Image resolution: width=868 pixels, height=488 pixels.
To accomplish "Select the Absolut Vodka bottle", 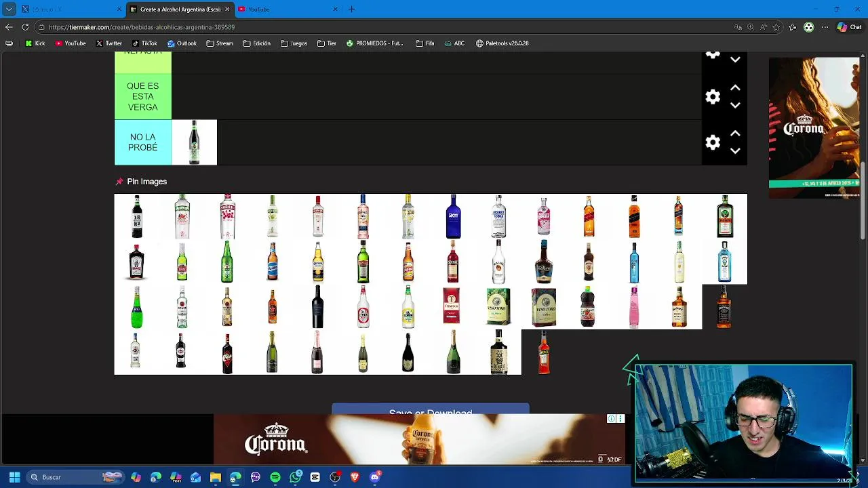I will (x=498, y=216).
